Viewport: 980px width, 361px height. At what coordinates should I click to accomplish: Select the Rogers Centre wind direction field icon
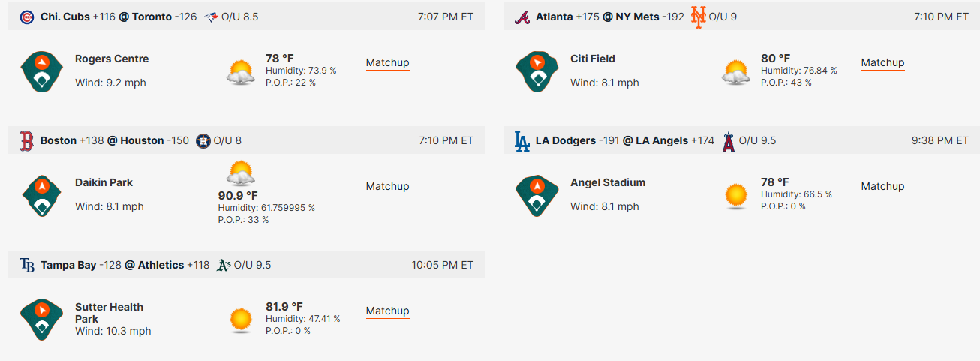coord(41,71)
